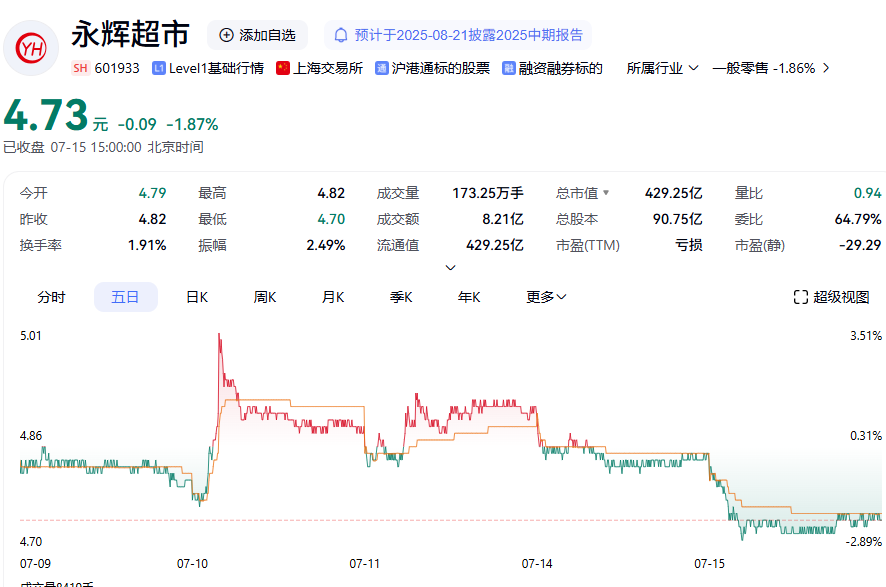886x587 pixels.
Task: Click the arrow after 一般零售 -1.86%
Action: pyautogui.click(x=826, y=68)
